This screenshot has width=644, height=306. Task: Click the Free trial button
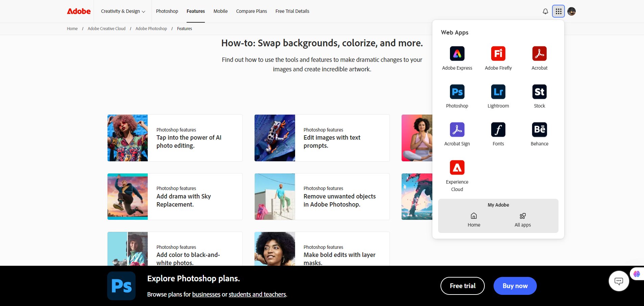point(462,286)
